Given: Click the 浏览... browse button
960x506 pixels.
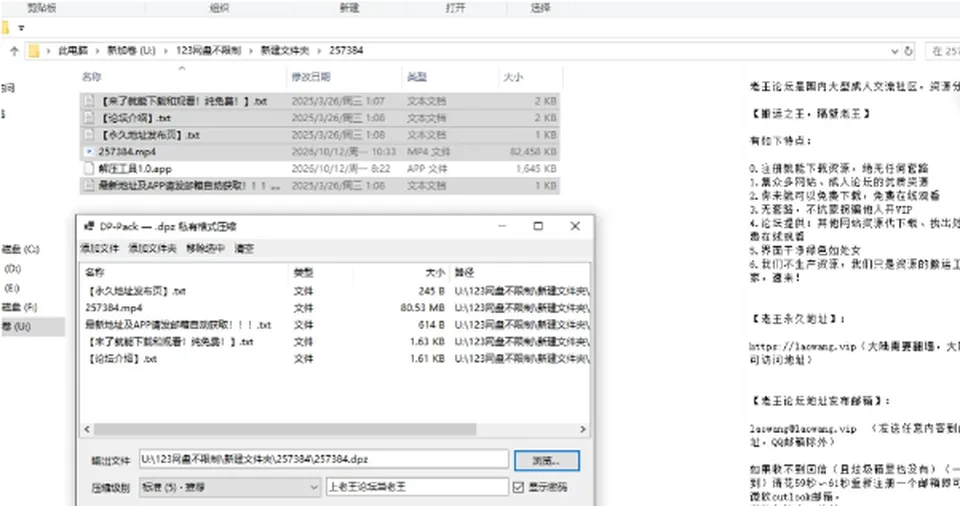Looking at the screenshot, I should click(547, 461).
